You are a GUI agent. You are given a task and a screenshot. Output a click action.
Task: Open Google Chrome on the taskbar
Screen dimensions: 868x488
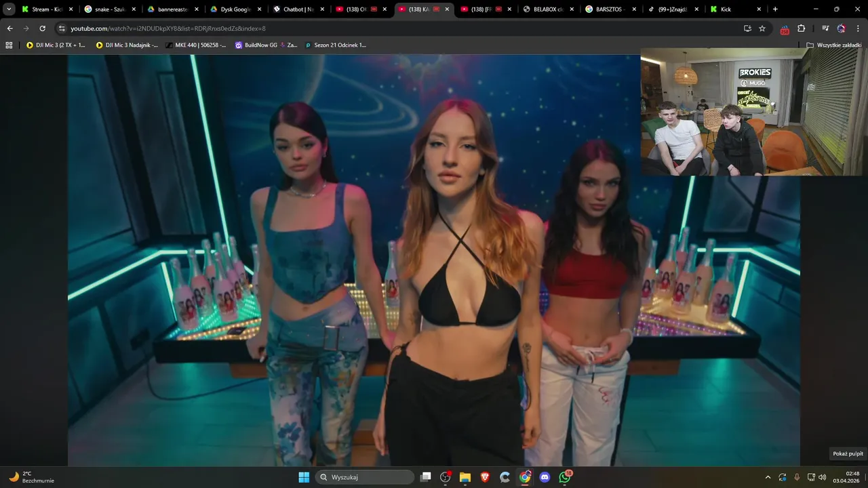(x=525, y=477)
